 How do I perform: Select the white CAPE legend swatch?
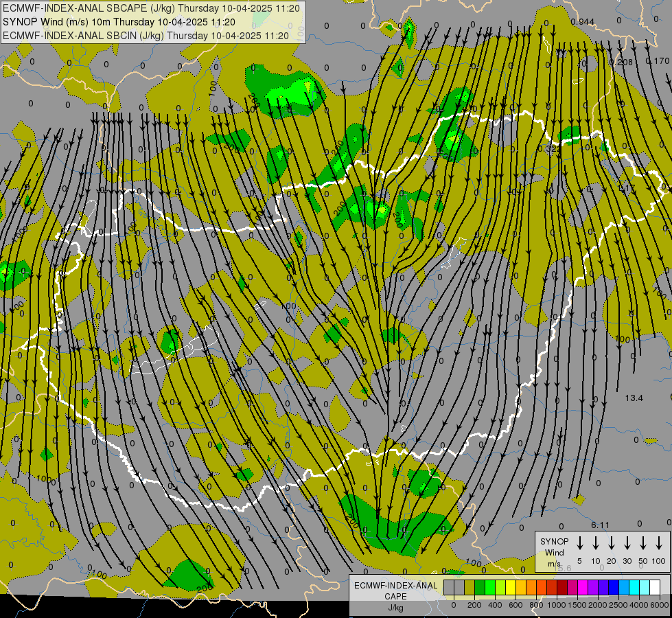pos(654,587)
